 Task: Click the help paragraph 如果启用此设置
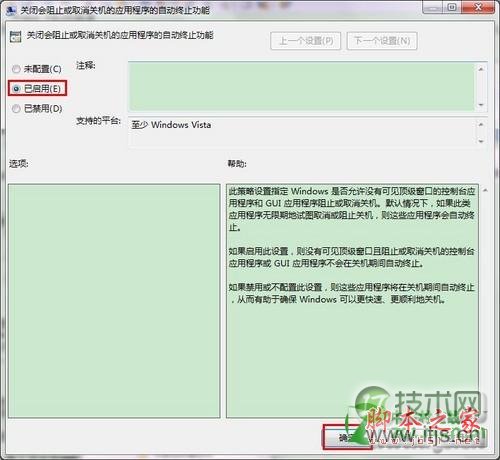pos(352,257)
